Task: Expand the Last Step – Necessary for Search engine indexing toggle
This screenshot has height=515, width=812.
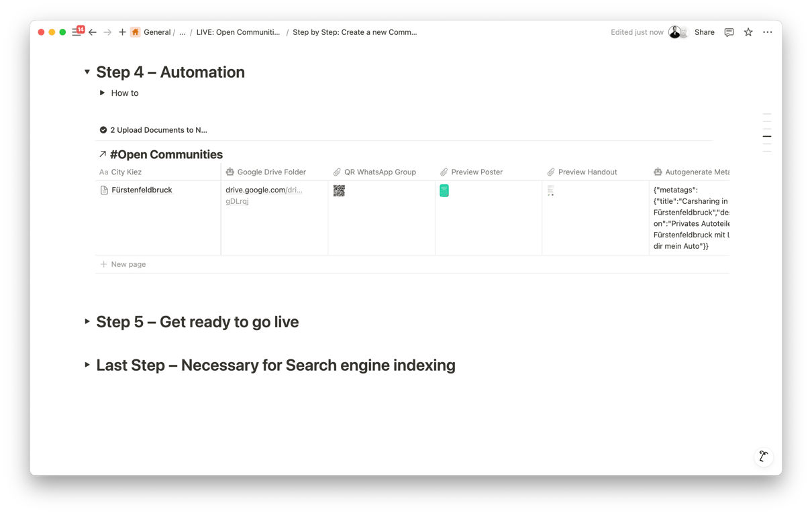Action: click(87, 365)
